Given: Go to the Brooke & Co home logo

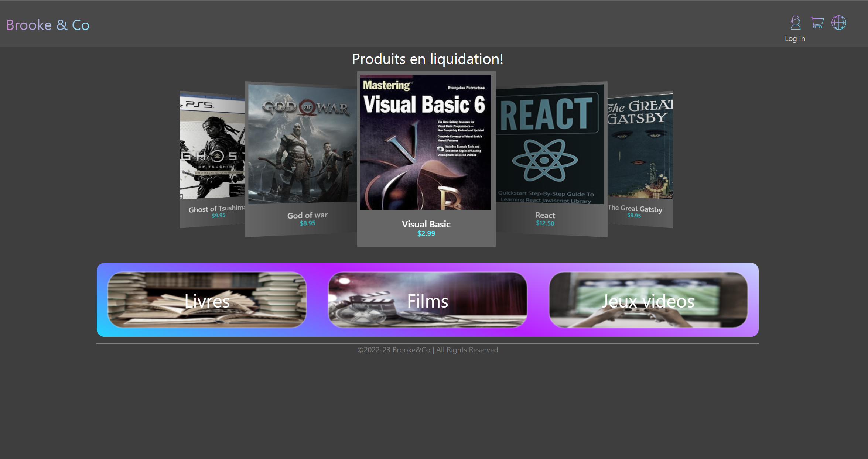Looking at the screenshot, I should tap(48, 25).
